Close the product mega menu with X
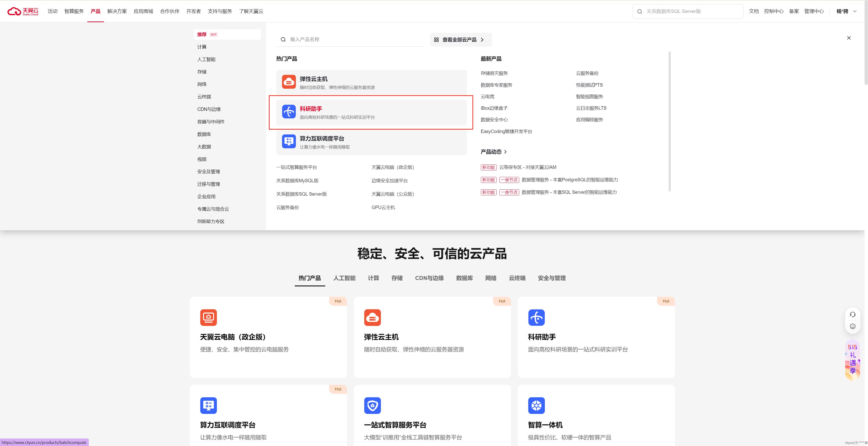The width and height of the screenshot is (868, 446). tap(849, 38)
